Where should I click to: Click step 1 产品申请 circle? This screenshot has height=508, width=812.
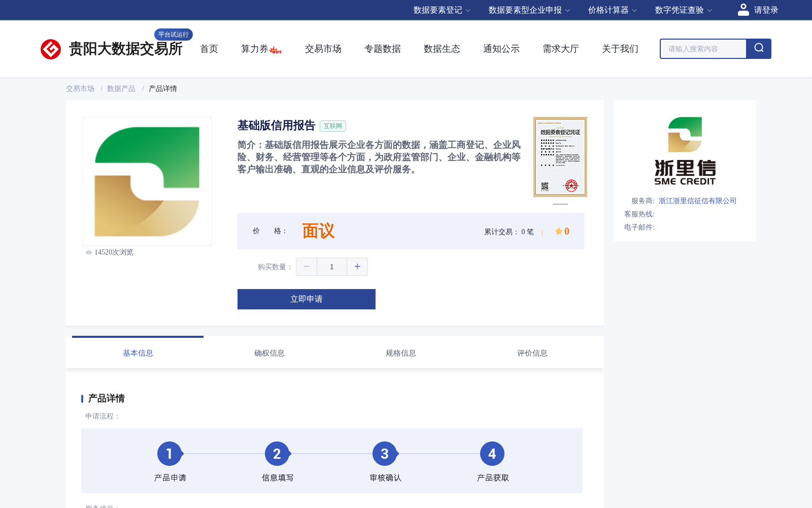click(170, 454)
